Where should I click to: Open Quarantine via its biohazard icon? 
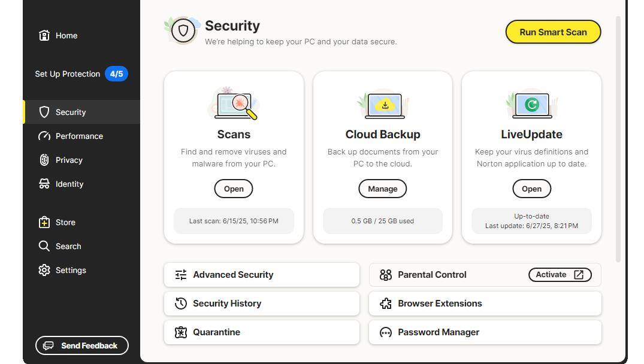181,332
